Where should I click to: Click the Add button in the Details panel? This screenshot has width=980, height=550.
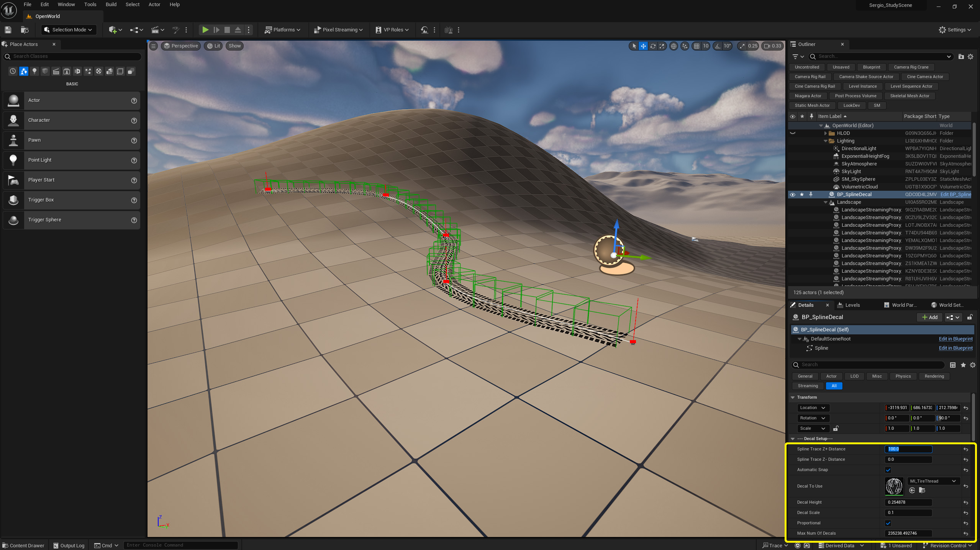click(929, 317)
